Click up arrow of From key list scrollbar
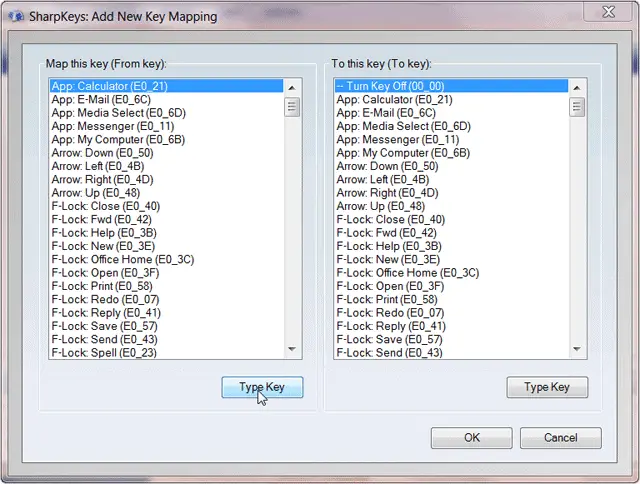The width and height of the screenshot is (640, 484). 292,88
